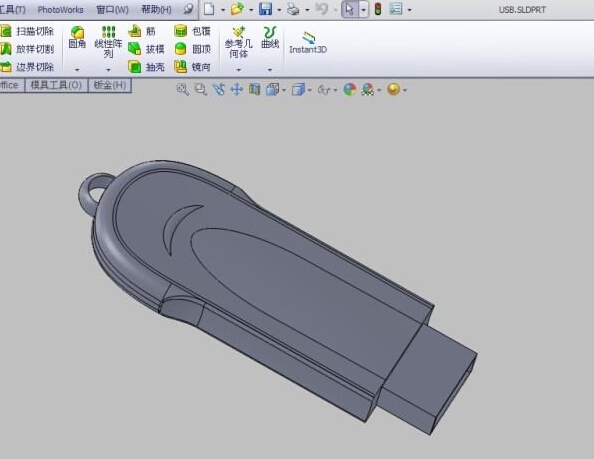Viewport: 594px width, 459px height.
Task: Expand the dropdown under 线性阵列
Action: coord(108,70)
